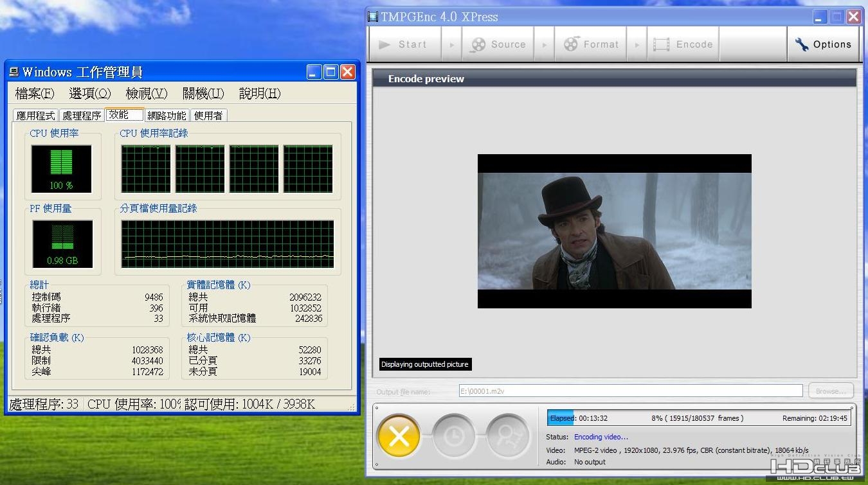The image size is (868, 485).
Task: Maximize the Task Manager window
Action: pyautogui.click(x=330, y=72)
